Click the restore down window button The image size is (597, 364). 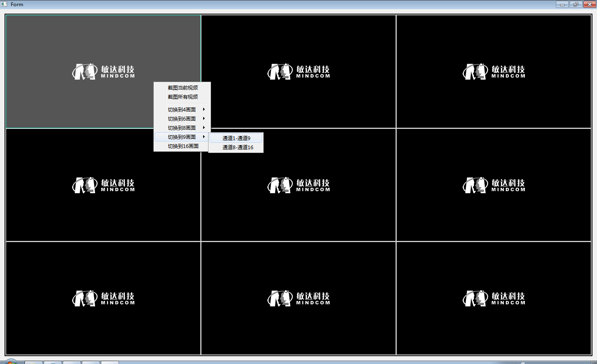tap(575, 5)
